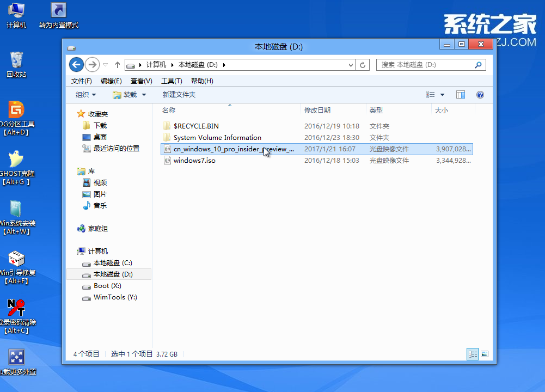Switch to large thumbnails view in status bar
545x392 pixels.
coord(484,354)
